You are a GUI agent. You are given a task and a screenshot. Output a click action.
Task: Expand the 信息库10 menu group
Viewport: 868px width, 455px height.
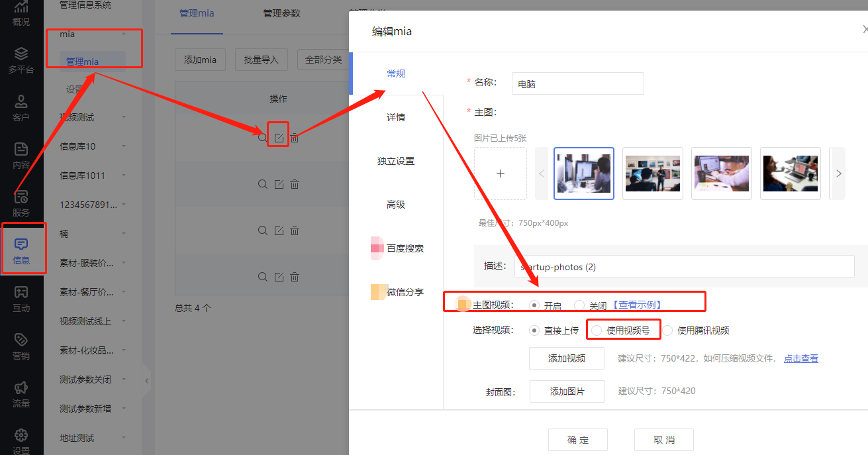124,146
